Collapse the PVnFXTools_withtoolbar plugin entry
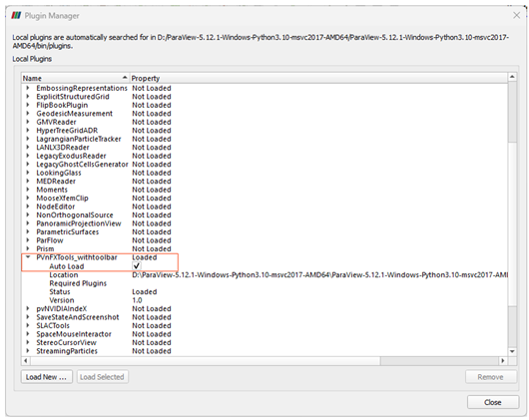The width and height of the screenshot is (529, 420). (28, 257)
